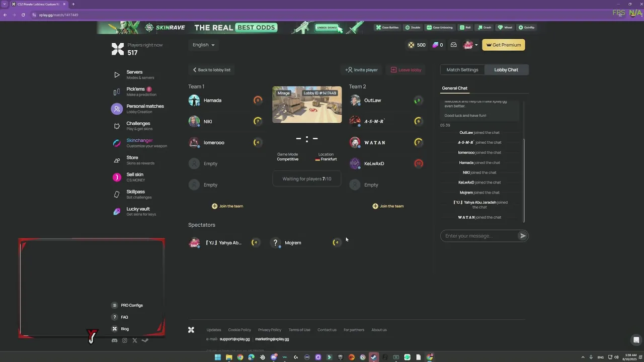Open Steam in the taskbar
The image size is (644, 362).
tap(373, 357)
